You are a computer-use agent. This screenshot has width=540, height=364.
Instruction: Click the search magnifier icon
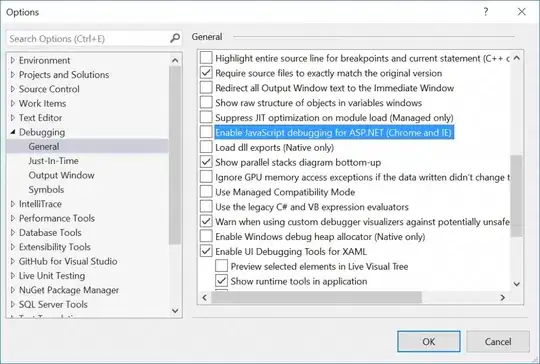175,38
